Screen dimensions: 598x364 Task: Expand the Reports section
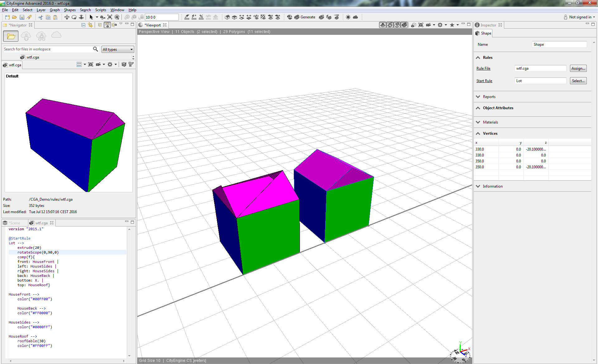478,97
